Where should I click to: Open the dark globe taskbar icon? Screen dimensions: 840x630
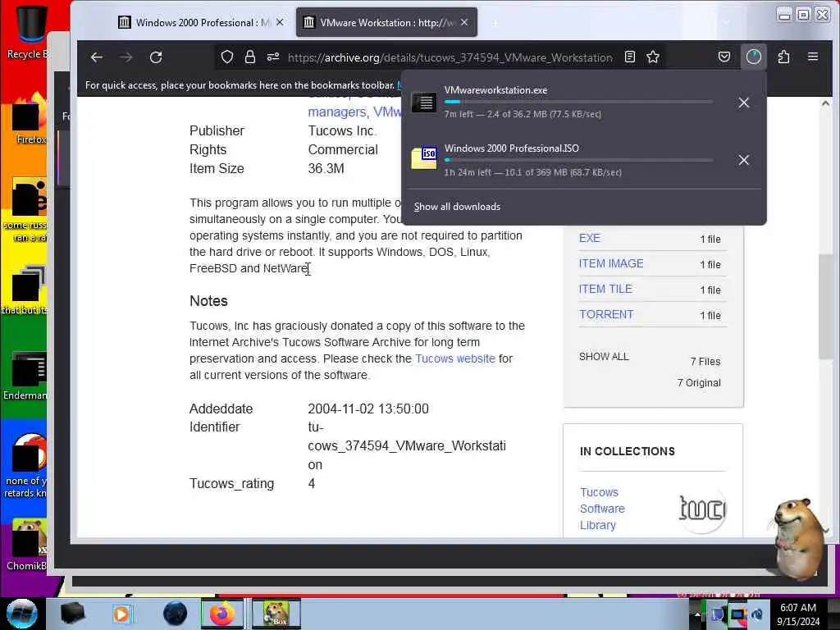176,614
